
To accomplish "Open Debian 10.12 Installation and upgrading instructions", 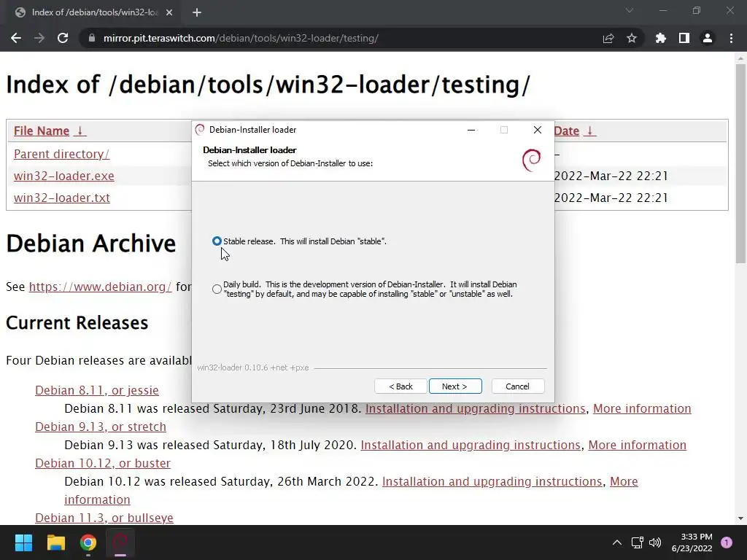I will (492, 481).
